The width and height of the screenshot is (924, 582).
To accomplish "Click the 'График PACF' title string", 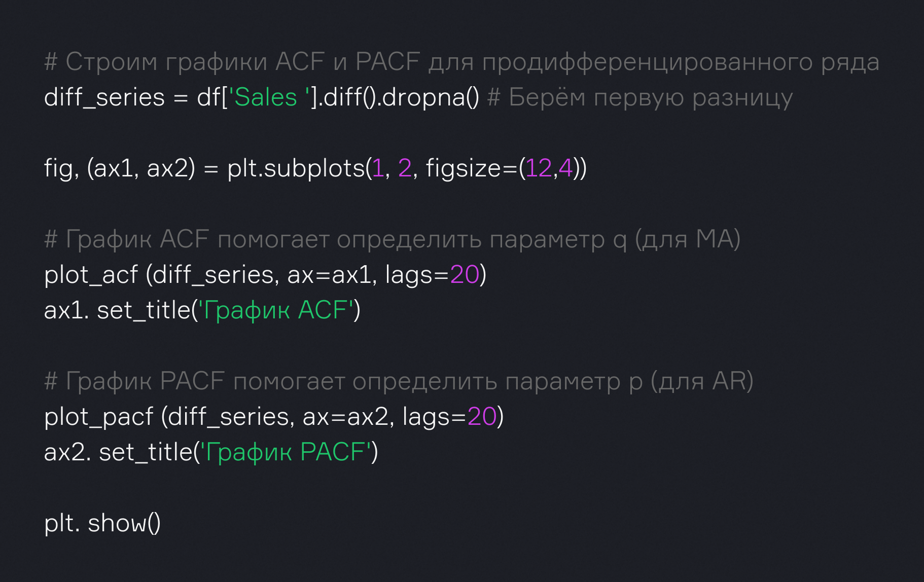I will pos(285,452).
